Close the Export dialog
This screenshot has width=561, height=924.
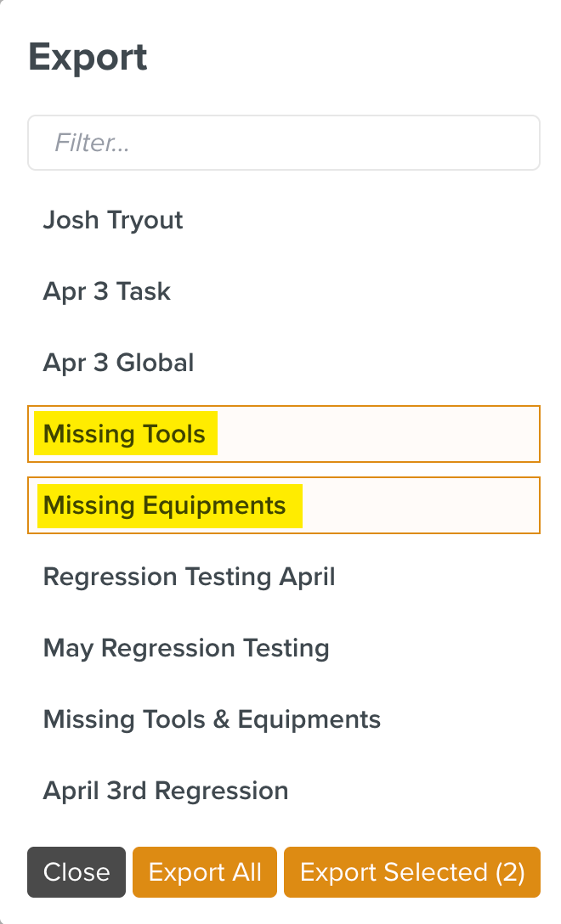[x=76, y=872]
